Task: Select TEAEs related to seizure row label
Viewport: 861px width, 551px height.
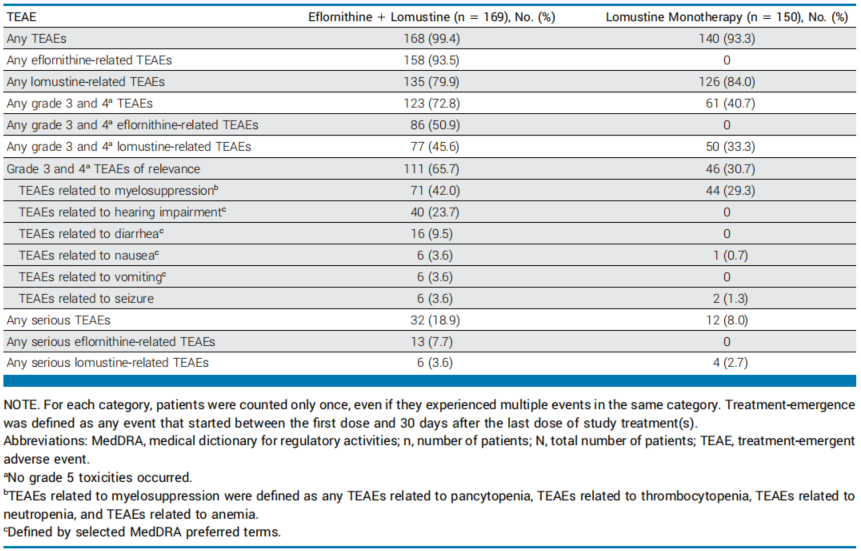Action: [x=80, y=298]
